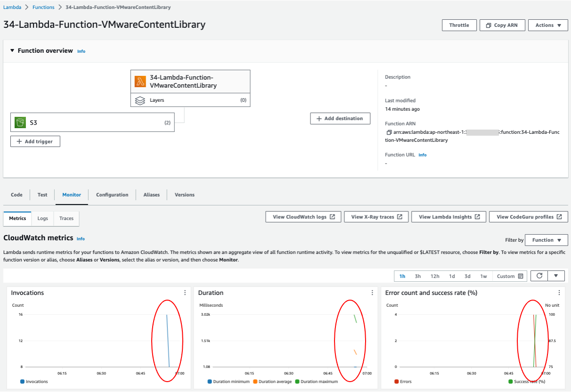Viewport: 571px width, 392px height.
Task: Click the 34-Lambda-Function-VMwareContentLibrary page heading
Action: pyautogui.click(x=105, y=24)
